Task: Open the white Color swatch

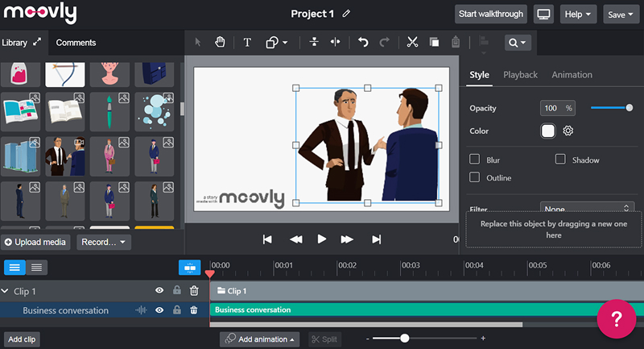Action: click(548, 131)
